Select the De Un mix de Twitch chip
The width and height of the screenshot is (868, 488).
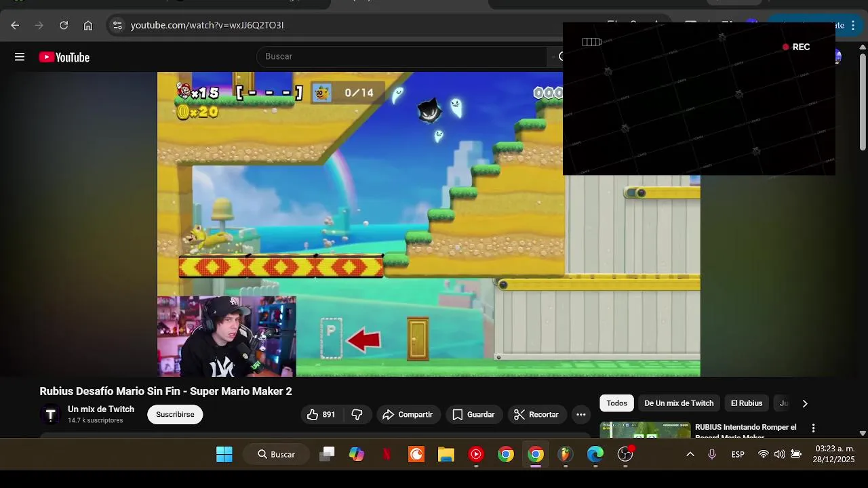point(679,403)
